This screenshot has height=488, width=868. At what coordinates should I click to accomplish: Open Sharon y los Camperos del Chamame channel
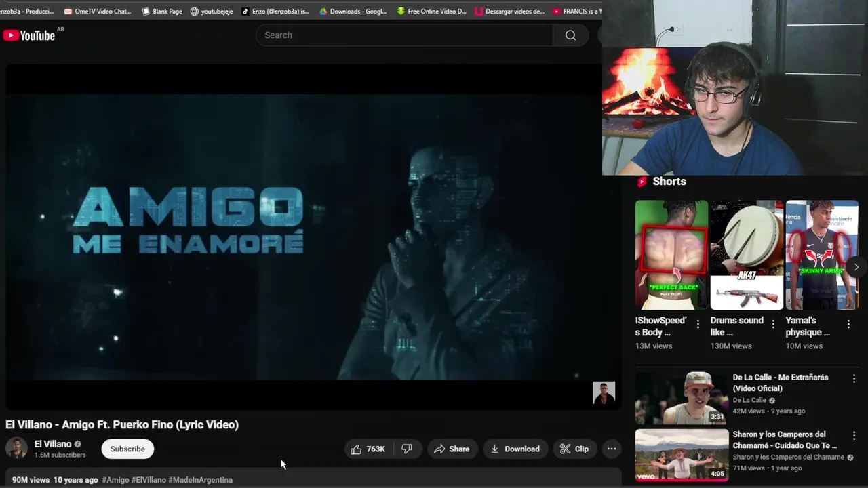coord(788,457)
